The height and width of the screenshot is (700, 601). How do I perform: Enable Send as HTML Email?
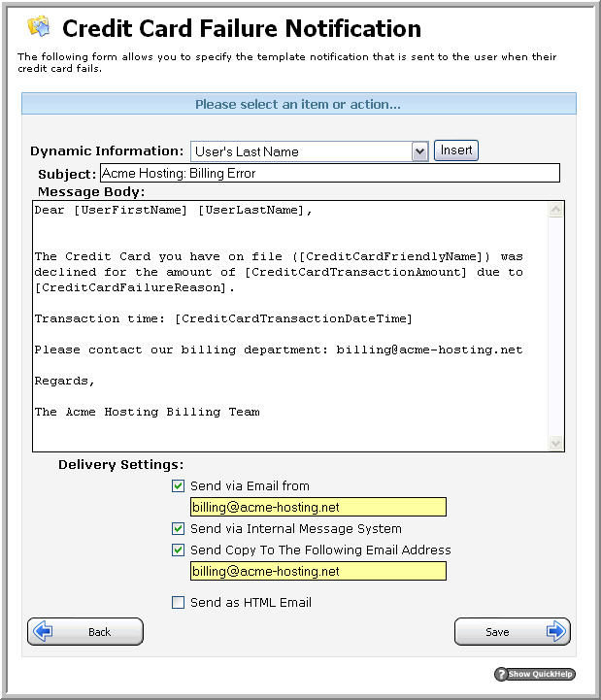(x=178, y=602)
